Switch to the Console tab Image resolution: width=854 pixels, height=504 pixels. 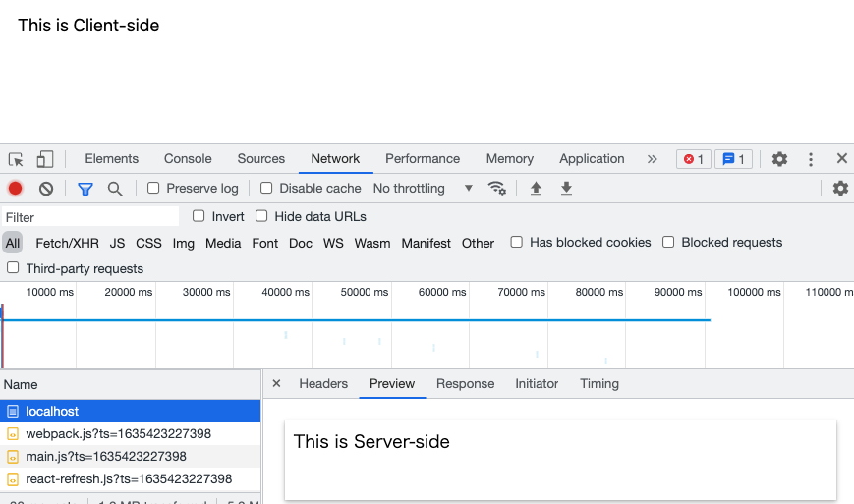188,159
